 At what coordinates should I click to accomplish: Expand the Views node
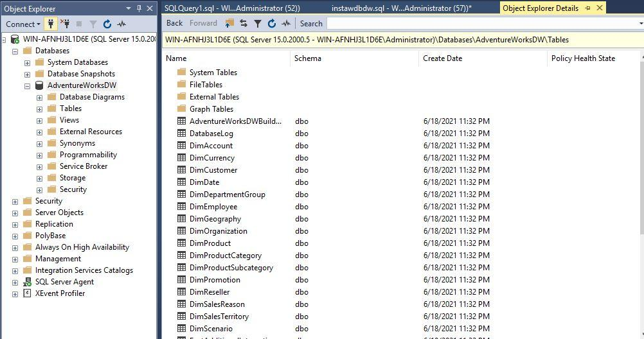point(39,121)
